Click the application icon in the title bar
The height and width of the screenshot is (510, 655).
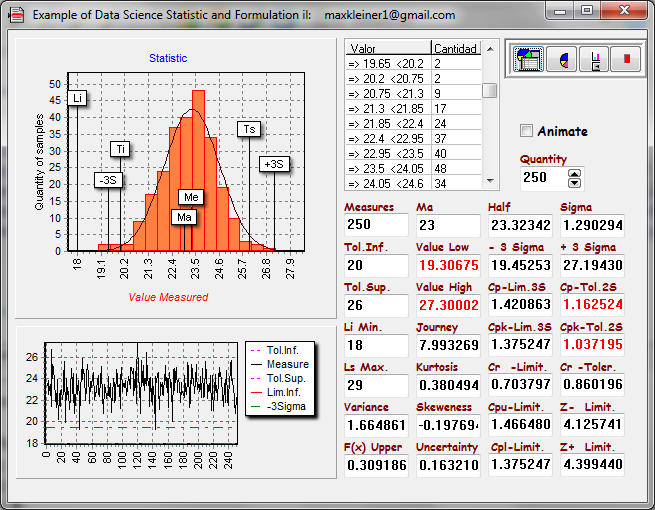click(x=16, y=15)
